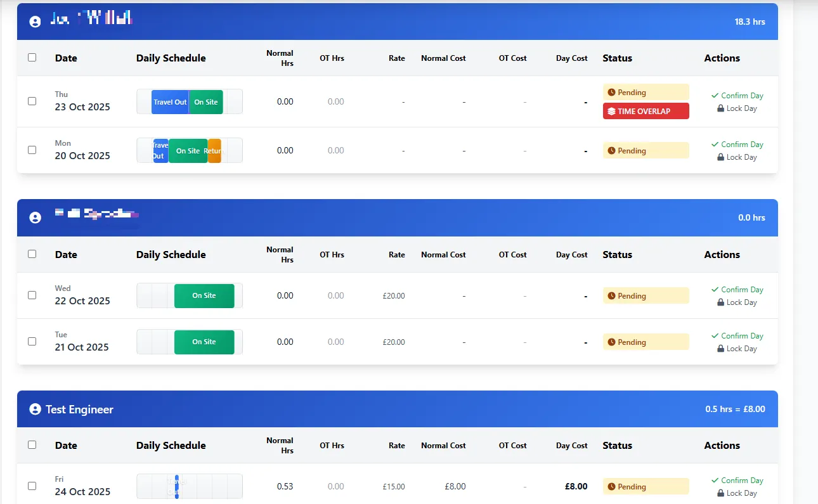
Task: Click the On Site block on 22 Oct schedule
Action: click(x=204, y=295)
